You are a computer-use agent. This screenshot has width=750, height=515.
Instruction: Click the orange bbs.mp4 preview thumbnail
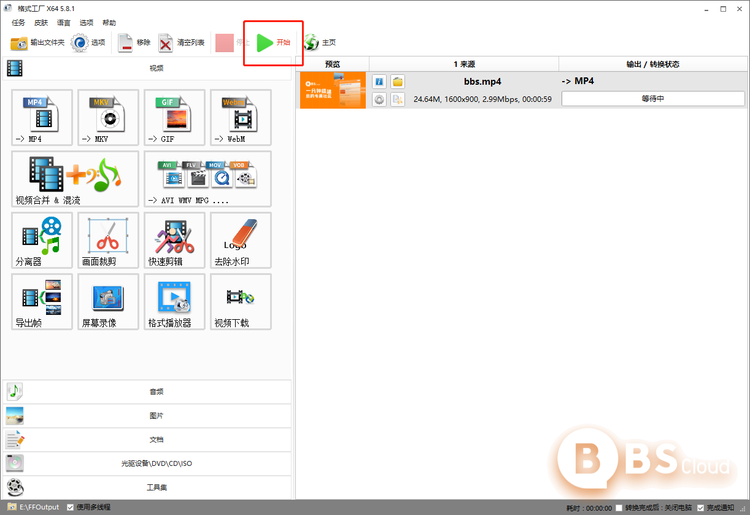pyautogui.click(x=333, y=90)
